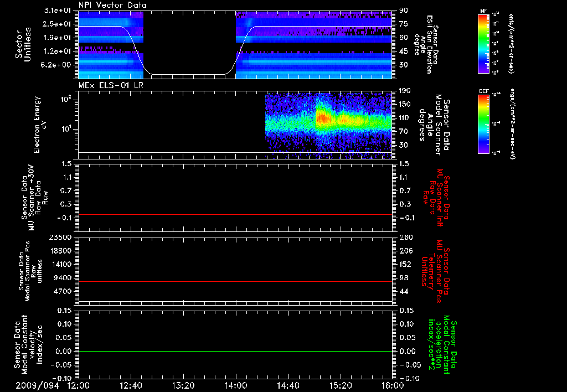
Task: Click the 'Electron Energy eV' axis title
Action: [x=40, y=125]
